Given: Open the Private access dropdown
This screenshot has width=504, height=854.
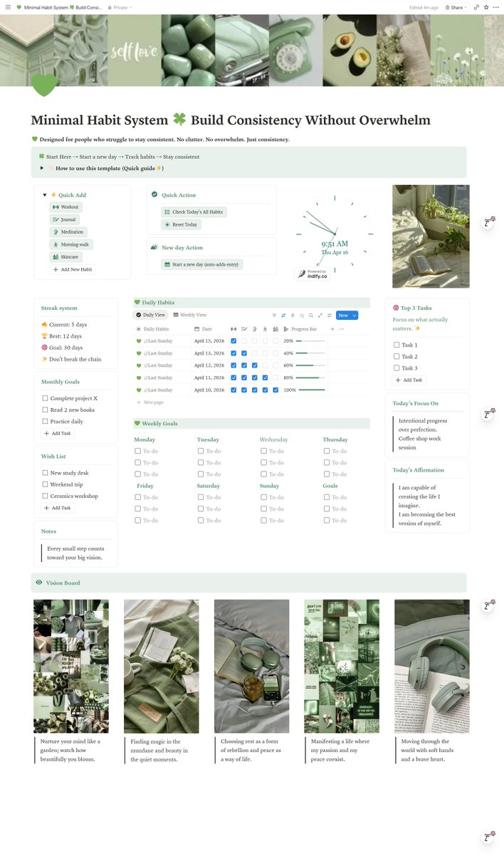Looking at the screenshot, I should point(120,8).
